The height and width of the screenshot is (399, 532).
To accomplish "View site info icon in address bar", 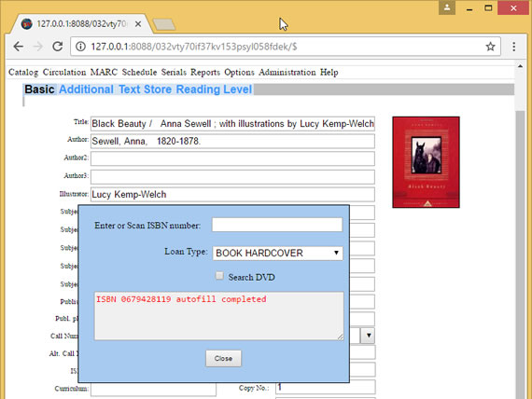I will tap(80, 47).
